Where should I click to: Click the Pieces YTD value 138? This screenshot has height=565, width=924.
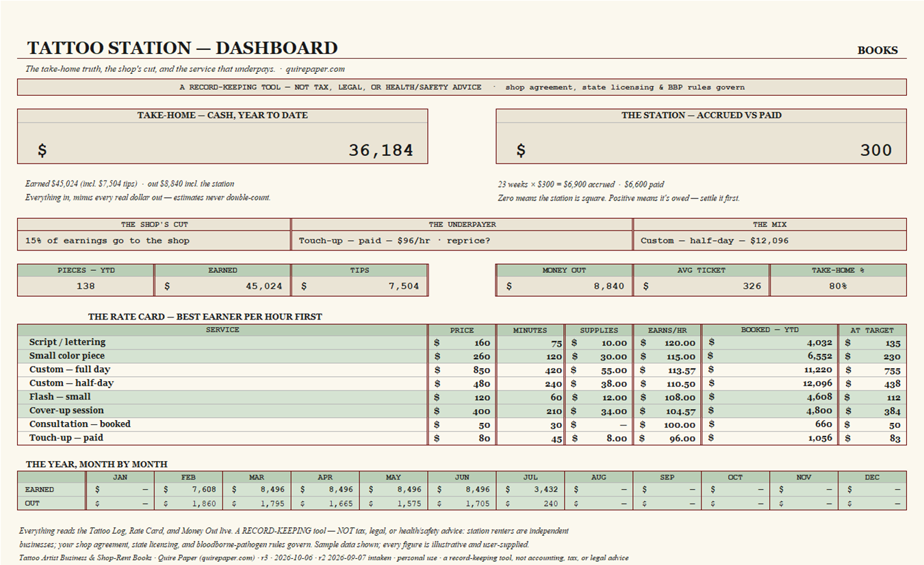click(86, 286)
